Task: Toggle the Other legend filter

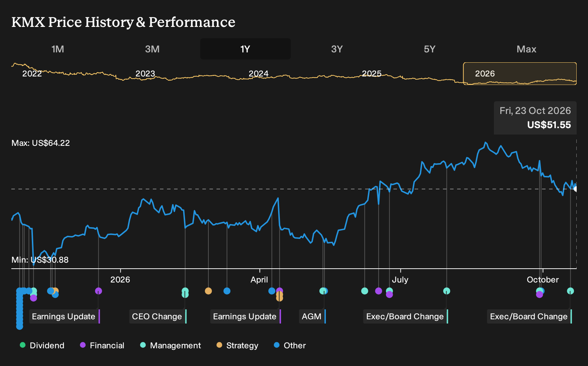Action: [x=290, y=345]
